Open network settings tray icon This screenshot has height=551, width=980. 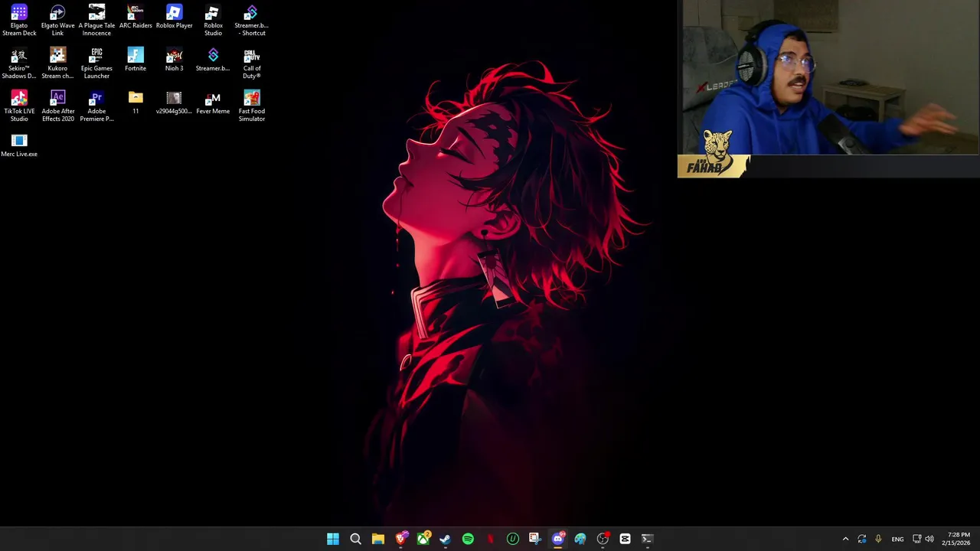pyautogui.click(x=916, y=539)
